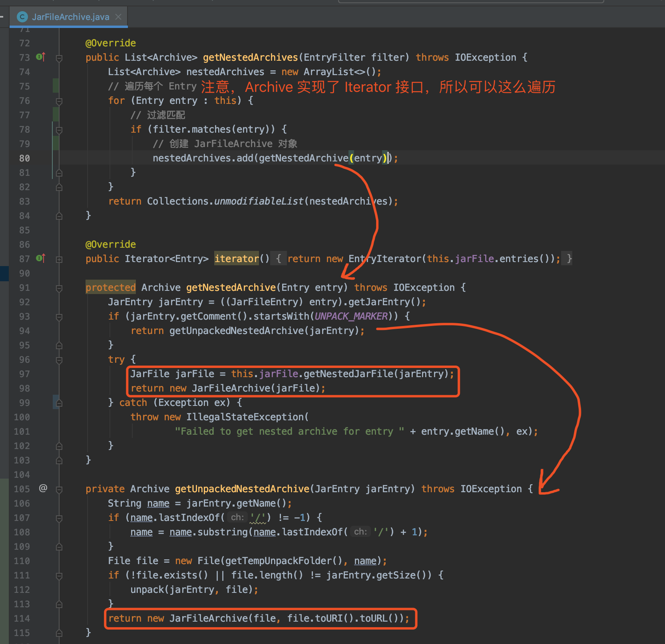This screenshot has width=665, height=644.
Task: Open overridden method marker at line 87
Action: [40, 258]
